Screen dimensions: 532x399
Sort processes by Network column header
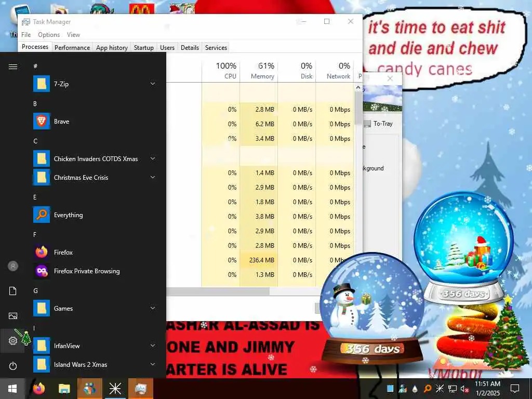(335, 71)
